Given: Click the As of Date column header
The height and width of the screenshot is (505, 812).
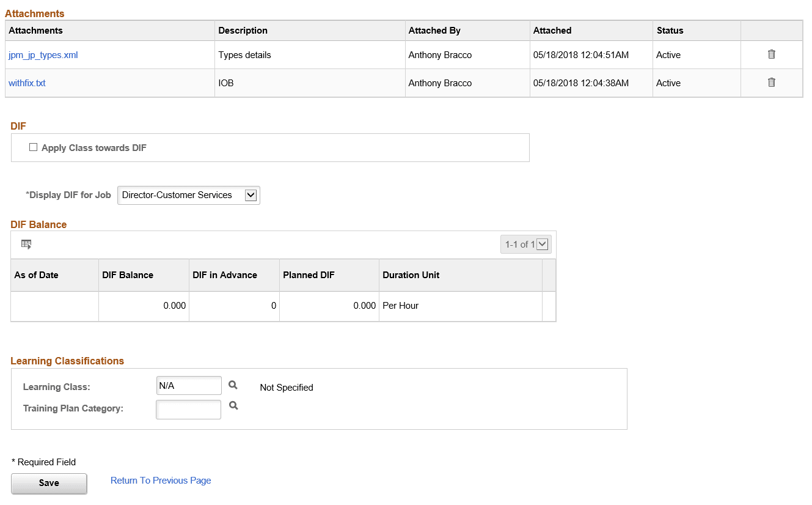Looking at the screenshot, I should click(36, 275).
